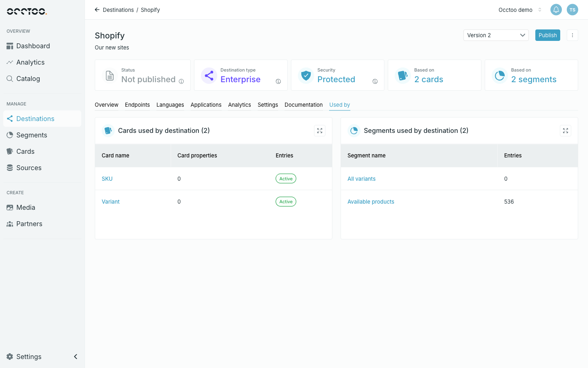
Task: Open the Available products segment link
Action: point(371,202)
